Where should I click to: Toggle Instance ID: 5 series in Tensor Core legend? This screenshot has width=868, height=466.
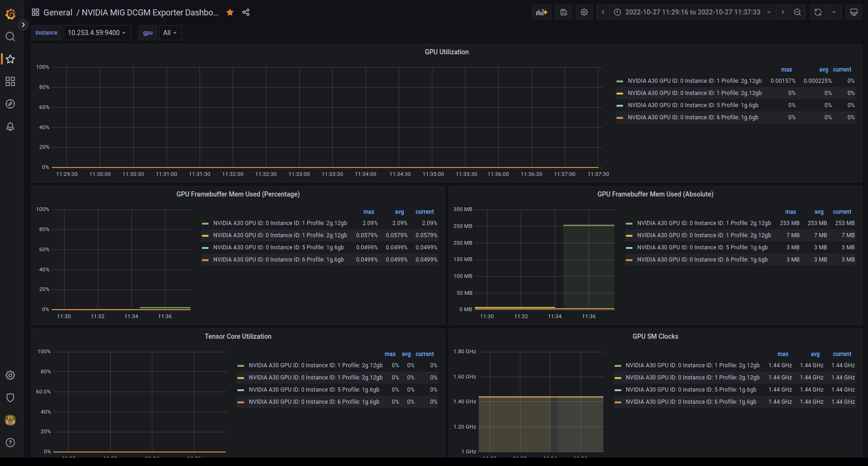click(x=314, y=390)
